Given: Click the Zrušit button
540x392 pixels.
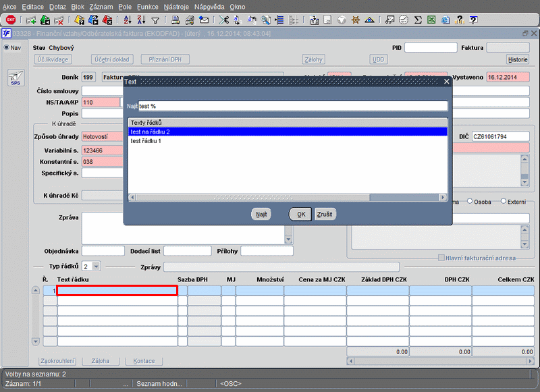Looking at the screenshot, I should click(325, 214).
